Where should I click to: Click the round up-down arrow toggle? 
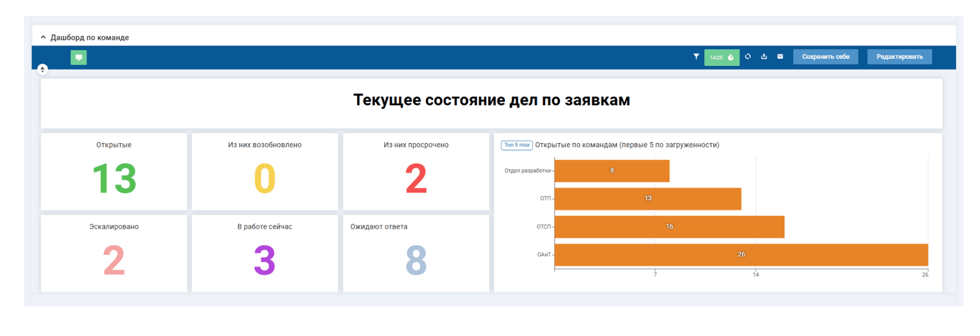(43, 69)
